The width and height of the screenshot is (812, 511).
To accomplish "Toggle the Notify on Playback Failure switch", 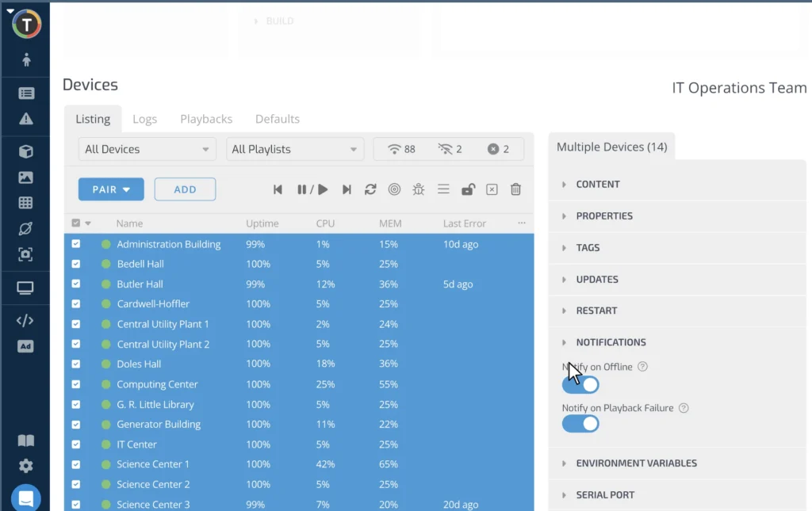I will [580, 424].
